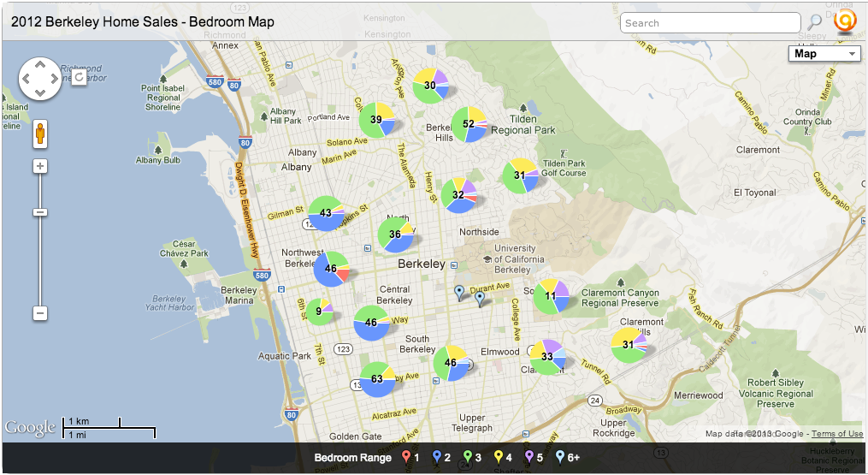The image size is (868, 475).
Task: Click the Robert Sibley Volcanic Regional Preserve label
Action: pos(776,393)
